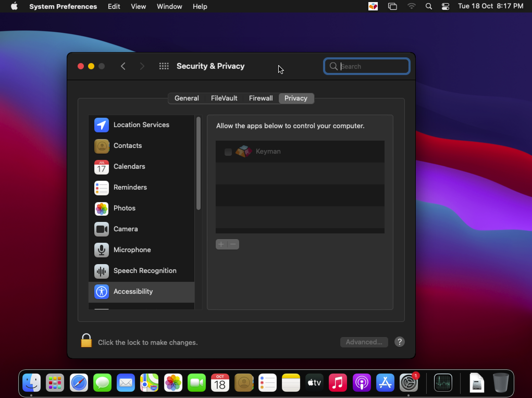Switch to the Firewall tab
Screen dimensions: 532x398
pyautogui.click(x=261, y=98)
